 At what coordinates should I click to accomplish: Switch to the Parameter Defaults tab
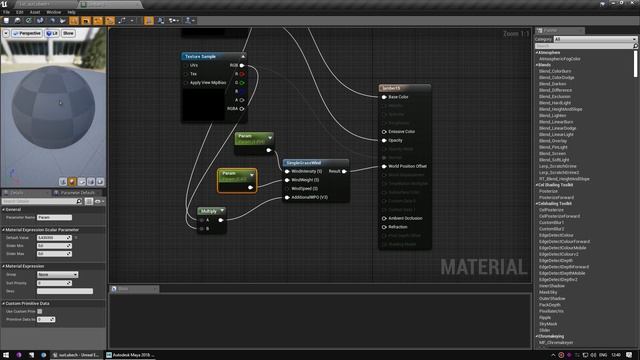point(77,193)
